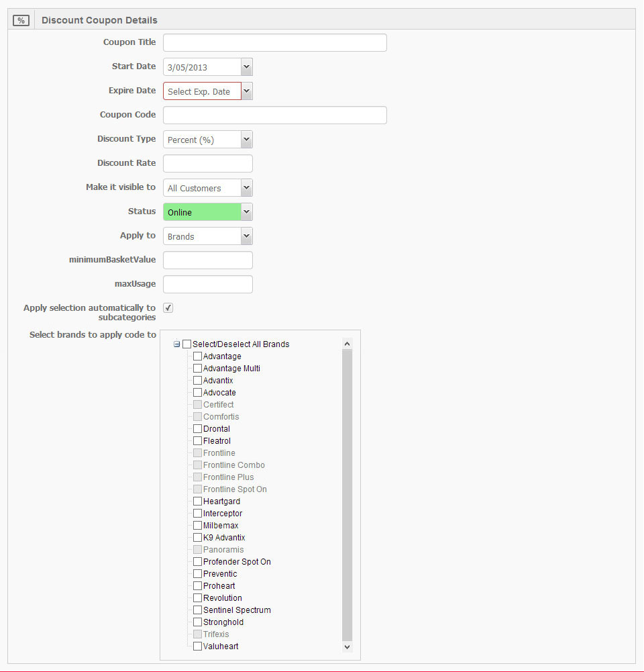Image resolution: width=644 pixels, height=672 pixels.
Task: Click the Frontline Plus label
Action: 228,477
